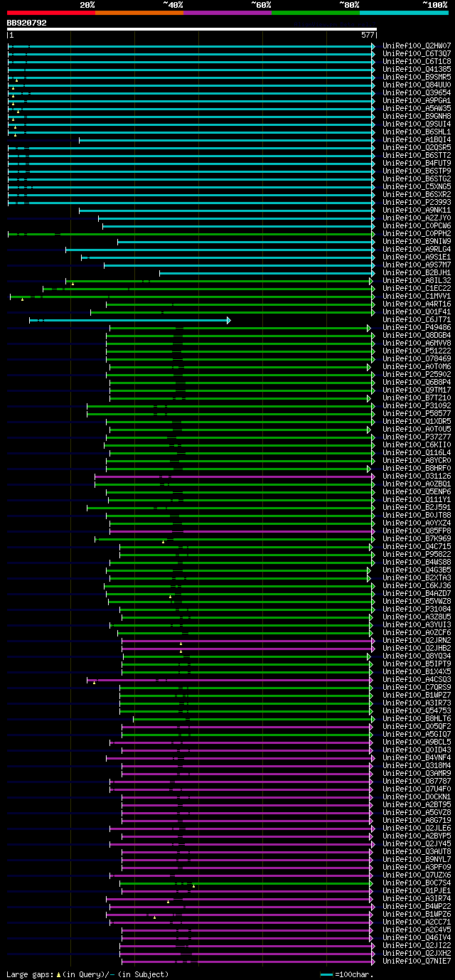The width and height of the screenshot is (455, 980).
Task: Select hit label UniRef100_P37277
Action: [x=417, y=437]
